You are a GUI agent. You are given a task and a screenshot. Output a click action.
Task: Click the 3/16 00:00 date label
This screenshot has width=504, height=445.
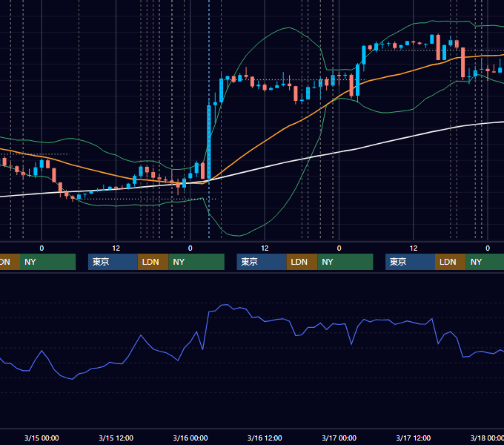tap(190, 438)
